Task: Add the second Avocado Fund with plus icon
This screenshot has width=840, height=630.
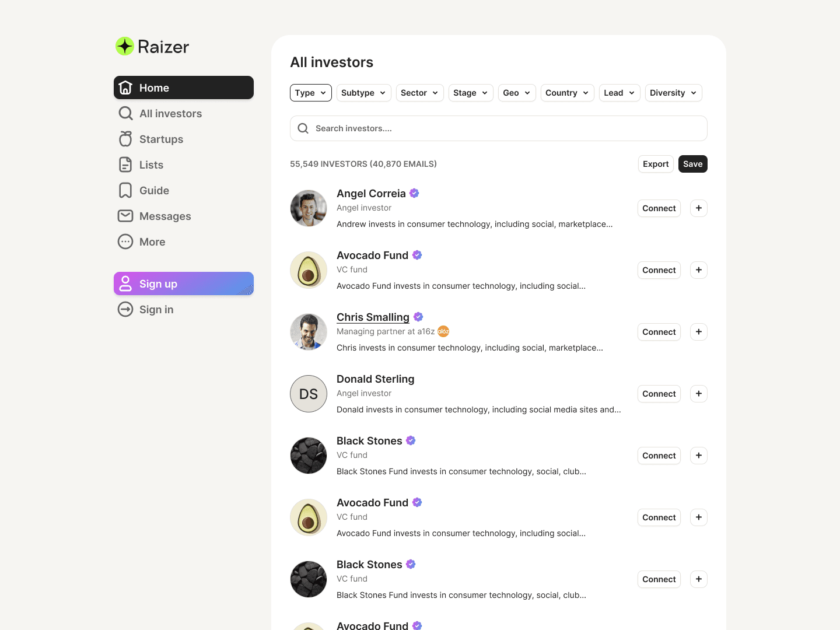Action: click(699, 517)
